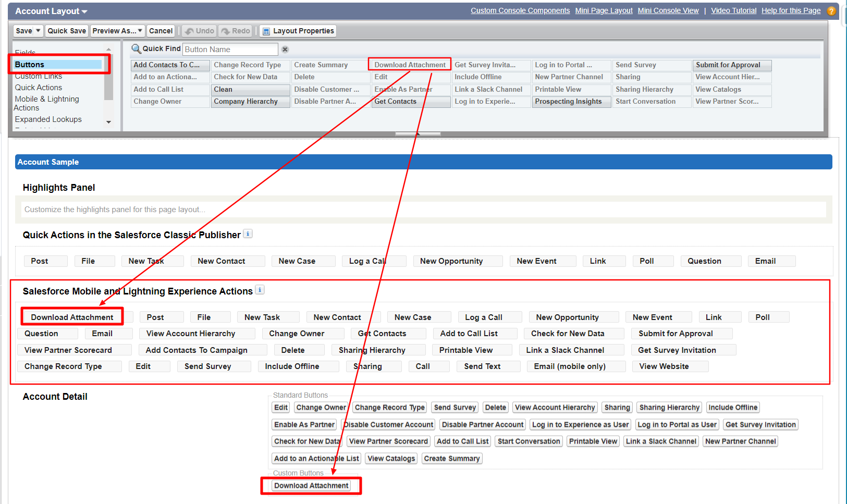The width and height of the screenshot is (847, 504).
Task: Select Mobile & Lightning Actions category
Action: point(46,103)
